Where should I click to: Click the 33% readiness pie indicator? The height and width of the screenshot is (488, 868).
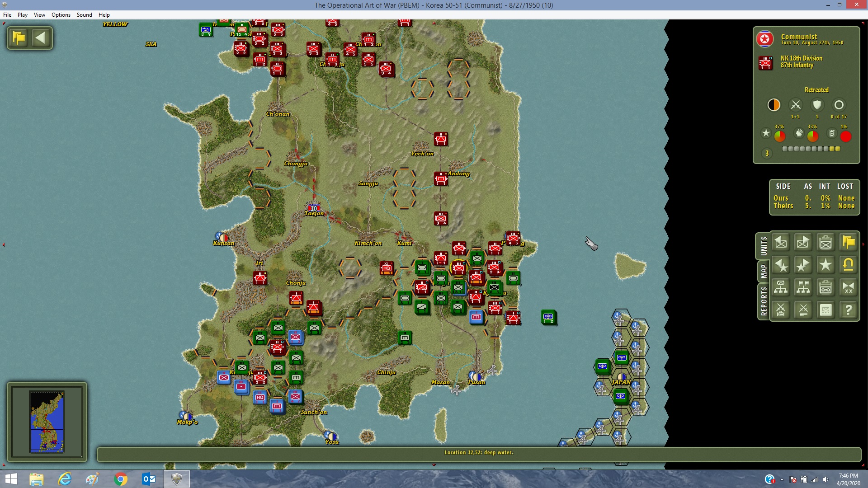pyautogui.click(x=813, y=136)
